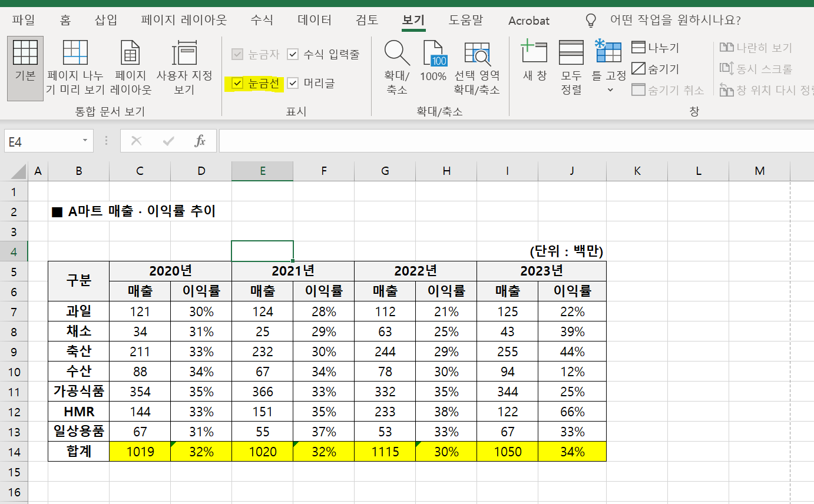Select yellow total cell 1019

click(x=140, y=452)
